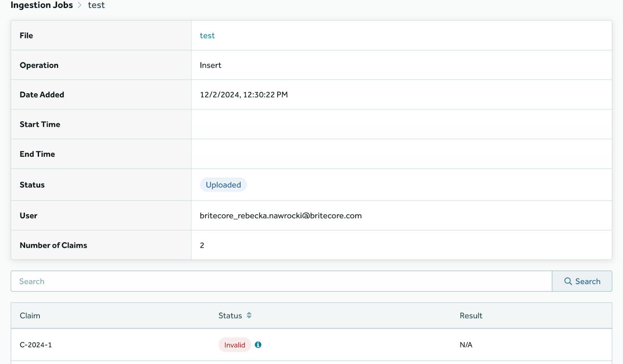The height and width of the screenshot is (364, 623).
Task: Open the Ingestion Jobs breadcrumb
Action: click(x=42, y=5)
